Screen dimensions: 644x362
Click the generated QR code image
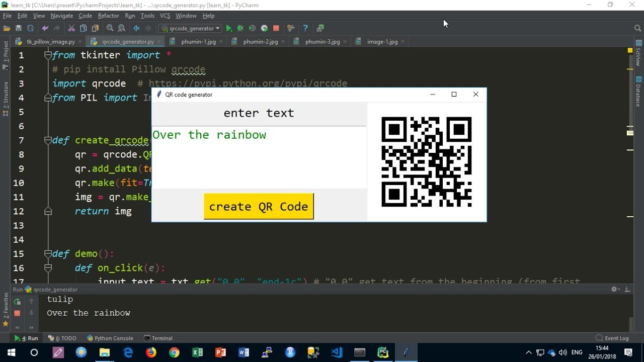click(427, 162)
